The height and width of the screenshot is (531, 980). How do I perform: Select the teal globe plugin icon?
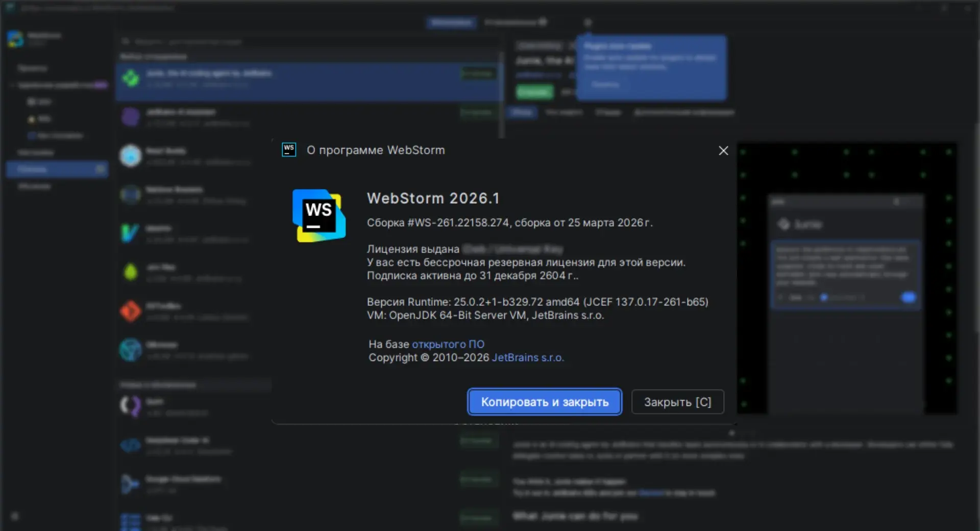tap(130, 350)
